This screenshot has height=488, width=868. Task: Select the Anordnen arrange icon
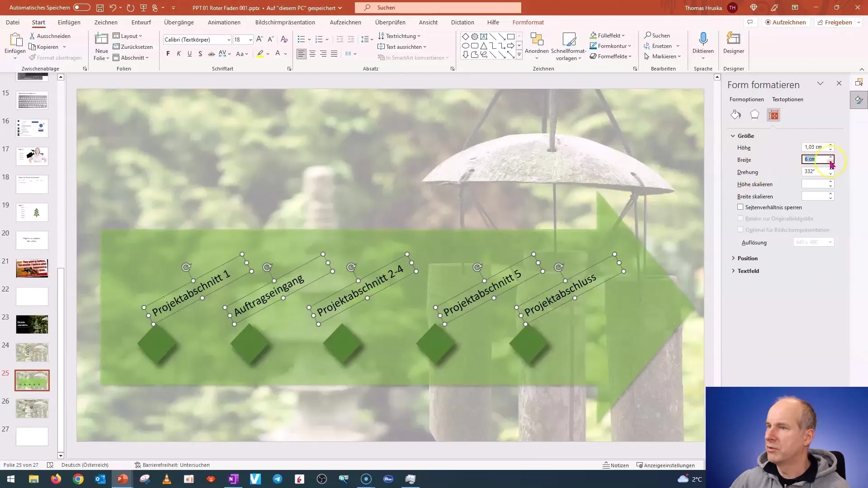click(x=537, y=40)
